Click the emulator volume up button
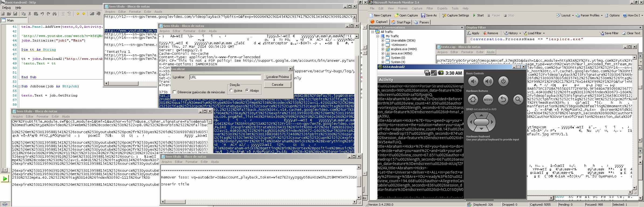Image resolution: width=644 pixels, height=207 pixels. [x=488, y=81]
